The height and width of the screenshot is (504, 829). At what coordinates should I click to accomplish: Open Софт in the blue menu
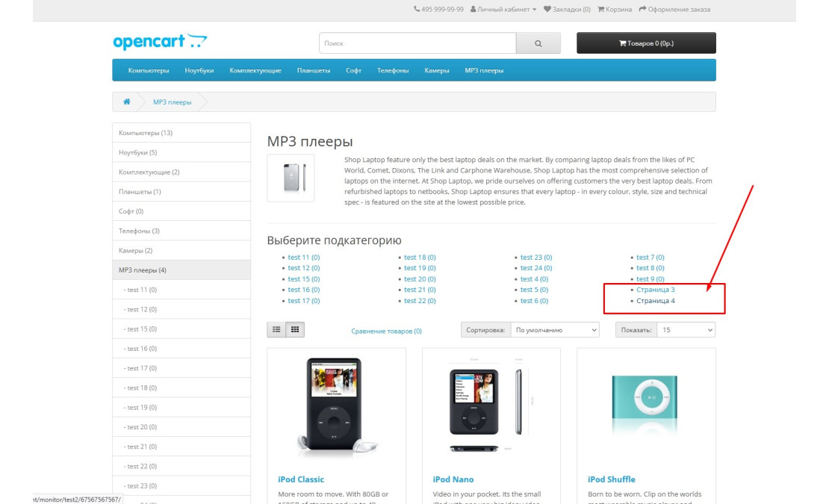pos(354,70)
